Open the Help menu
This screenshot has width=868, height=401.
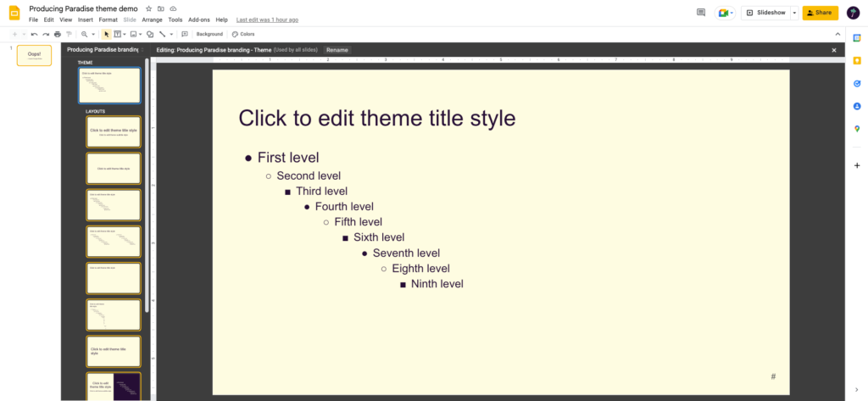point(221,20)
